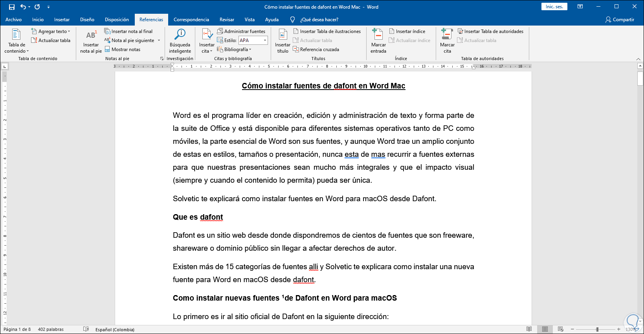The width and height of the screenshot is (644, 334).
Task: Collapse the ribbon with the chevron arrow
Action: (x=638, y=59)
